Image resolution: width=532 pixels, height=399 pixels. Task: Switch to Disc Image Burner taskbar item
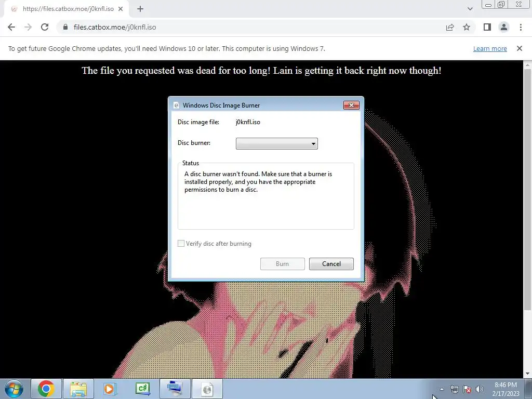(x=207, y=389)
